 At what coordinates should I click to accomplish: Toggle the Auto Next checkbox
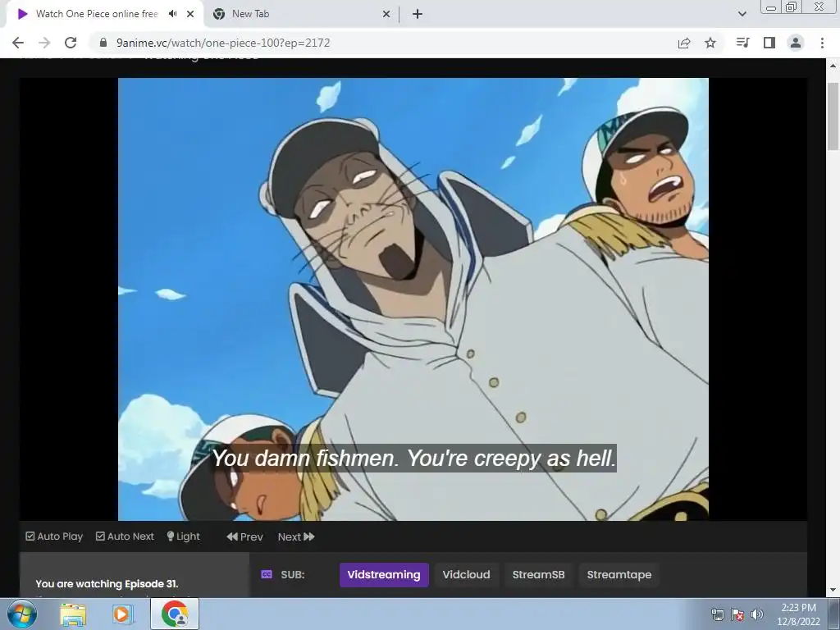pyautogui.click(x=125, y=536)
